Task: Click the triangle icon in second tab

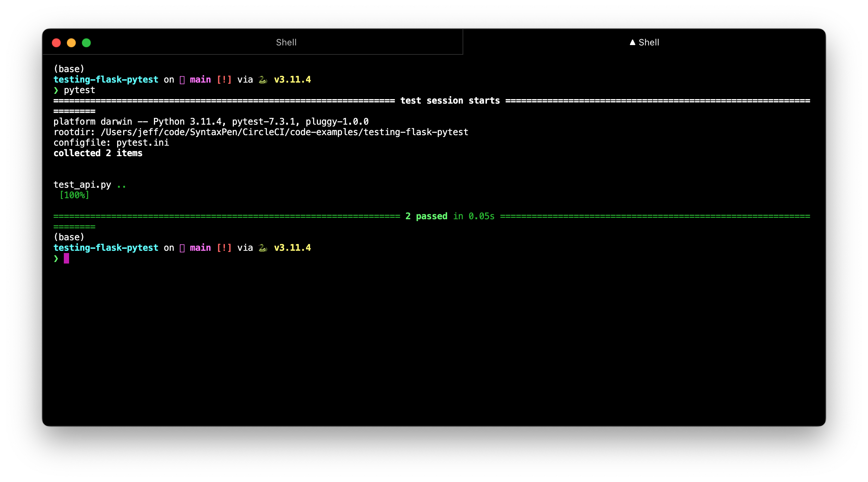Action: tap(632, 42)
